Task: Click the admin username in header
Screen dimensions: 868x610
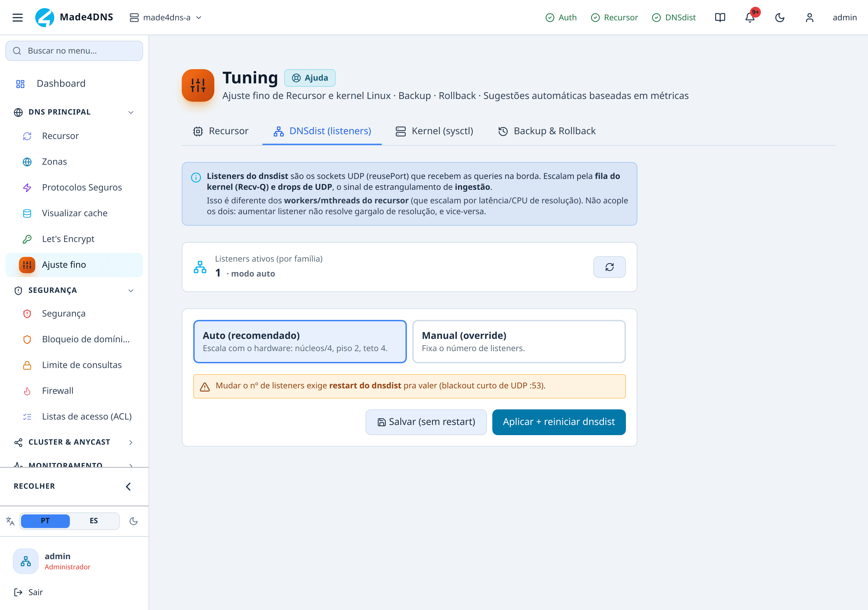Action: (844, 17)
